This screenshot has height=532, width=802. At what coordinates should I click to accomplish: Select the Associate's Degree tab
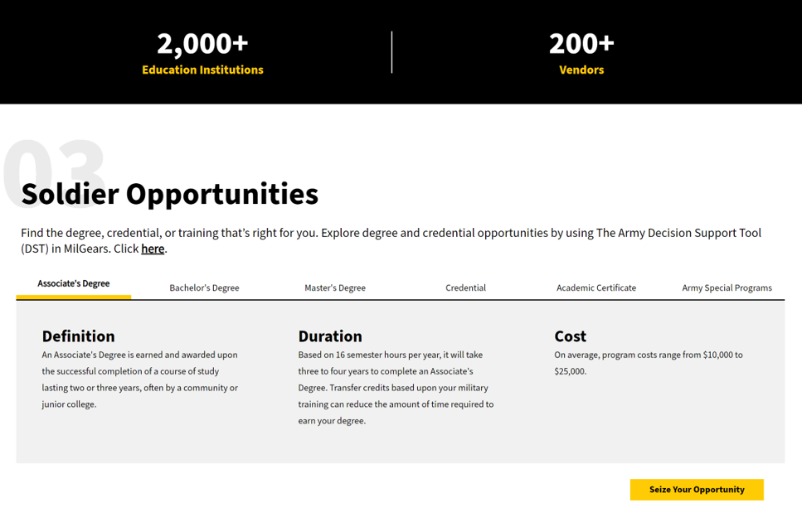point(74,283)
